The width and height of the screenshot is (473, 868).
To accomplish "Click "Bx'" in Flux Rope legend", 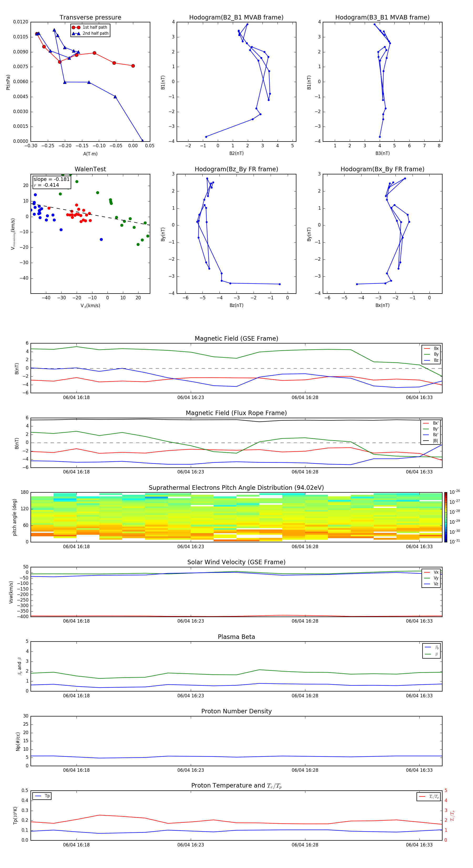I will (431, 423).
